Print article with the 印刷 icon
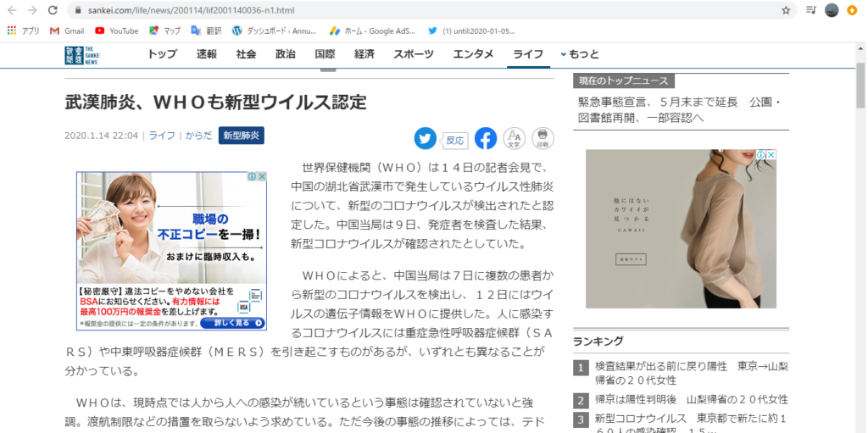 (542, 138)
